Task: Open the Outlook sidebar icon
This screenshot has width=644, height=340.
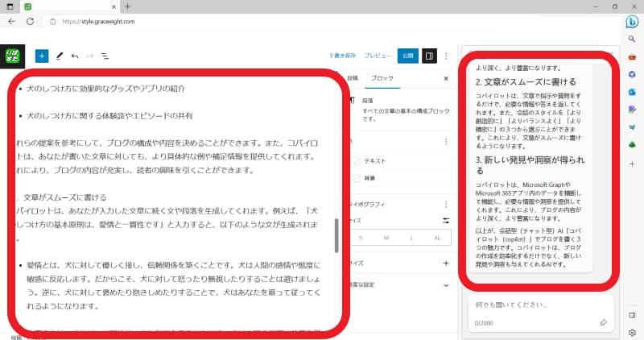Action: (632, 92)
